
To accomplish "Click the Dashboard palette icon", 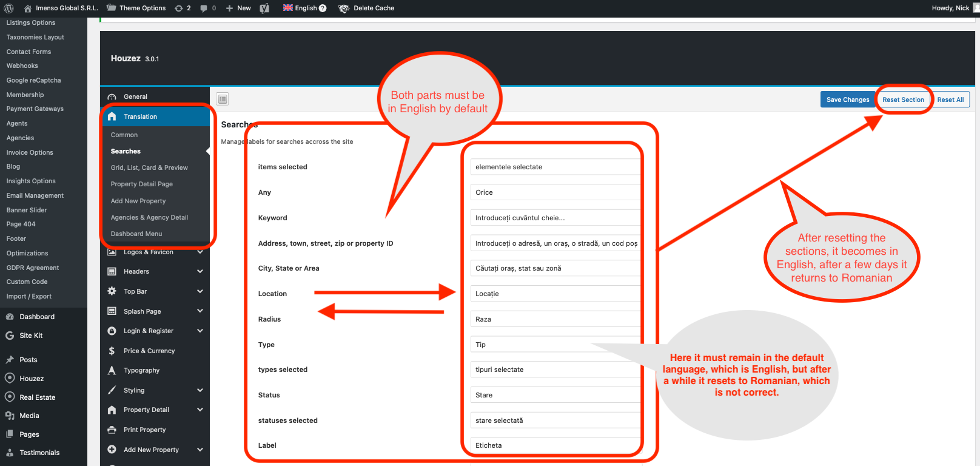I will [10, 317].
